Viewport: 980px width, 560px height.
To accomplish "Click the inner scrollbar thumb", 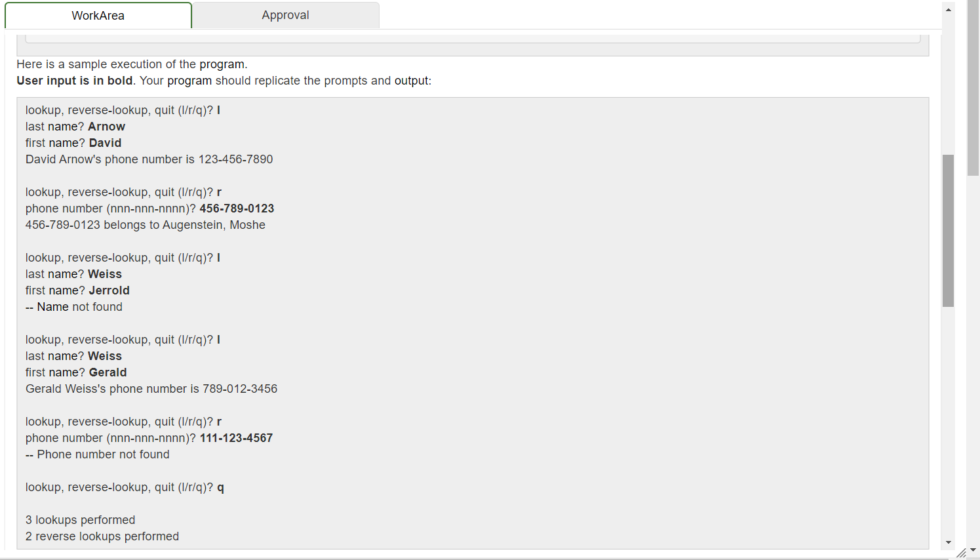I will 948,230.
